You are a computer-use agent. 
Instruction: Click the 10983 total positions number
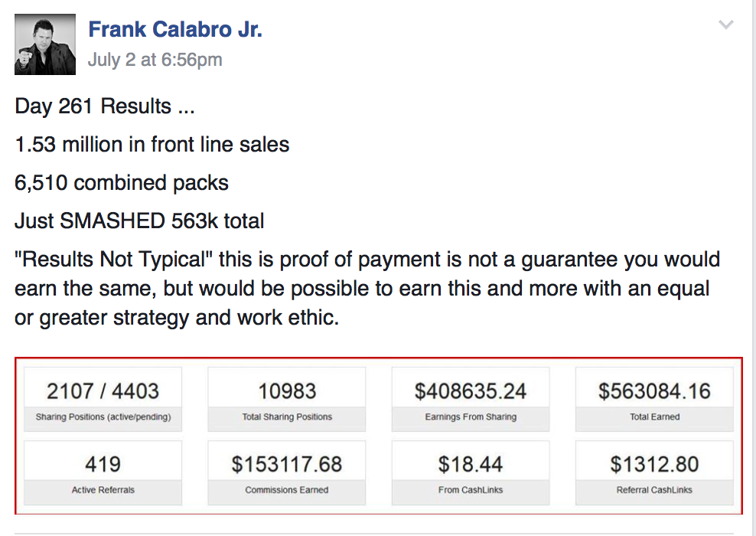pyautogui.click(x=287, y=391)
